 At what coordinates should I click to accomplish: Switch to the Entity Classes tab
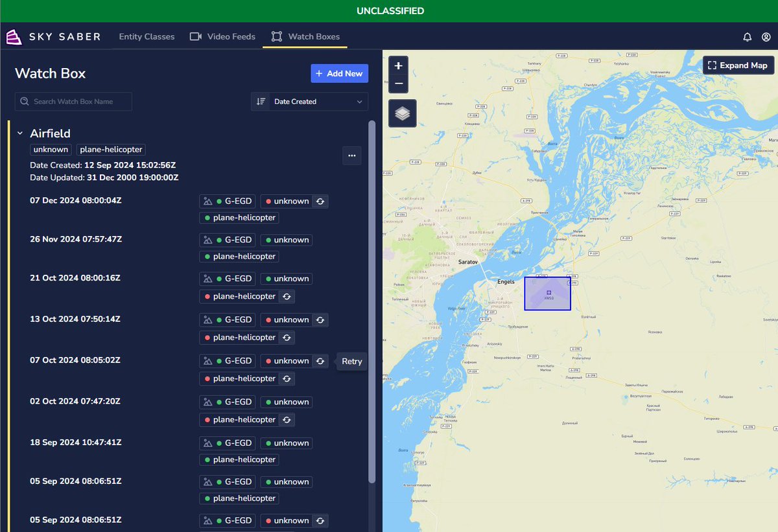click(x=147, y=37)
